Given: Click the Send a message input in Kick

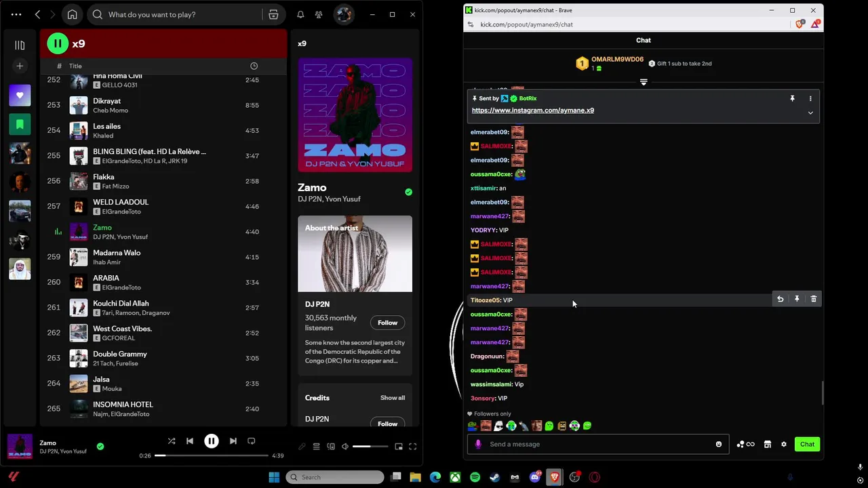Looking at the screenshot, I should [598, 444].
